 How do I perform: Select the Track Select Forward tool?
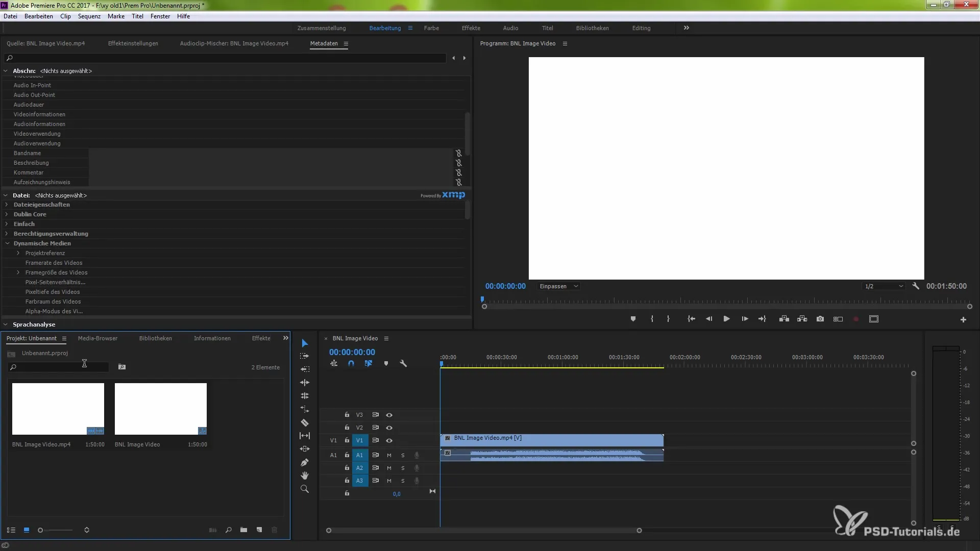[305, 356]
